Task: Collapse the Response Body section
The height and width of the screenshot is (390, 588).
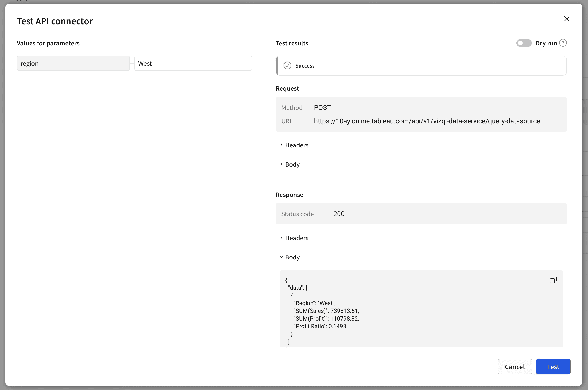Action: pos(292,257)
